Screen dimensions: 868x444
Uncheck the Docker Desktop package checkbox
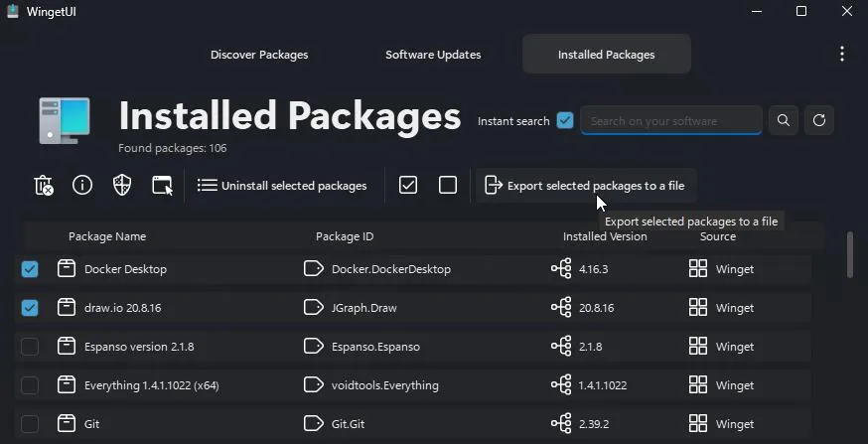30,269
